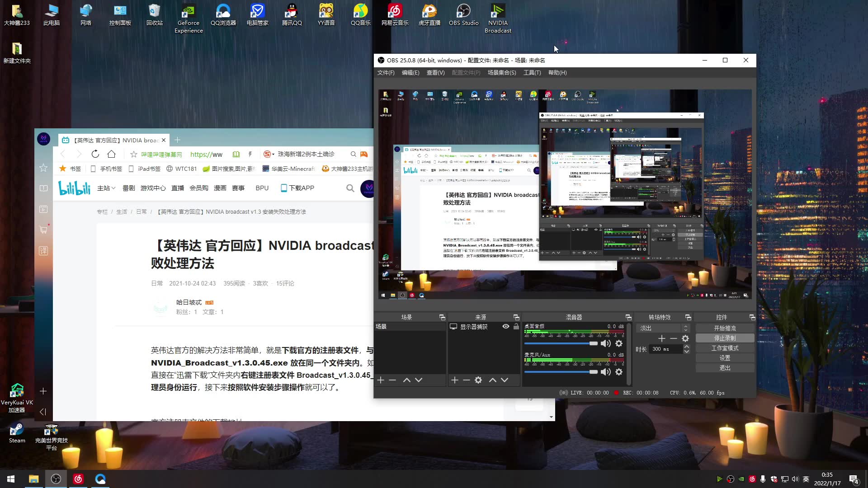
Task: Open 查看(V) menu in OBS
Action: click(x=436, y=73)
